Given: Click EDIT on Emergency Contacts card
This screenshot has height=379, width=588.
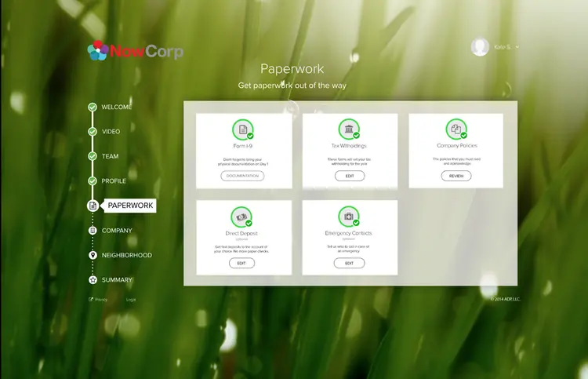Looking at the screenshot, I should click(349, 263).
